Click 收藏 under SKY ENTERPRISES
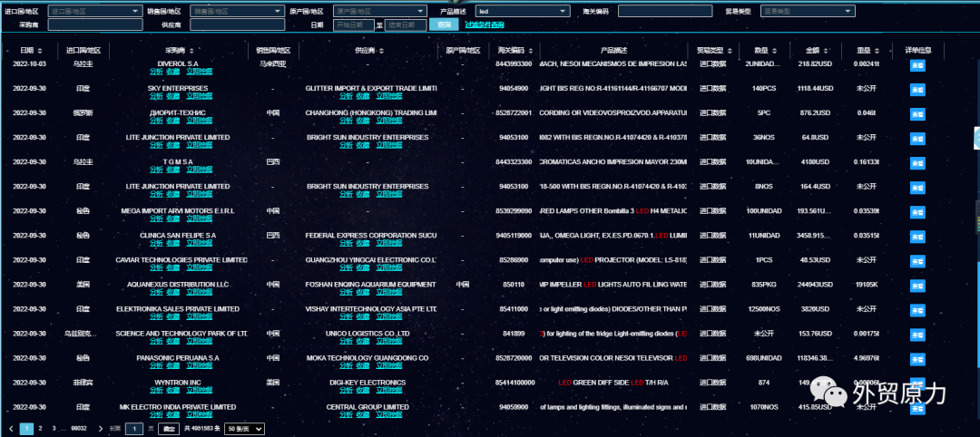This screenshot has width=980, height=437. coord(173,96)
